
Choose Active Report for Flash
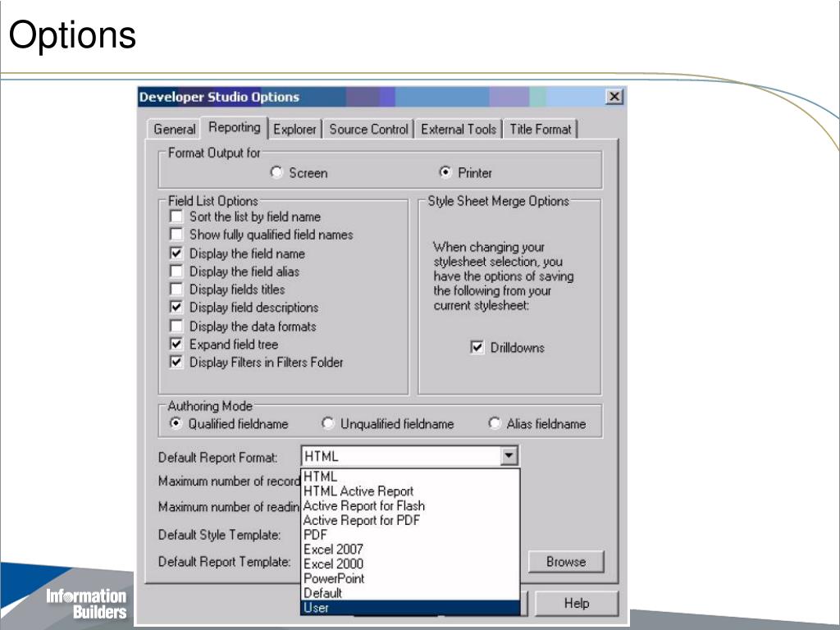click(410, 505)
